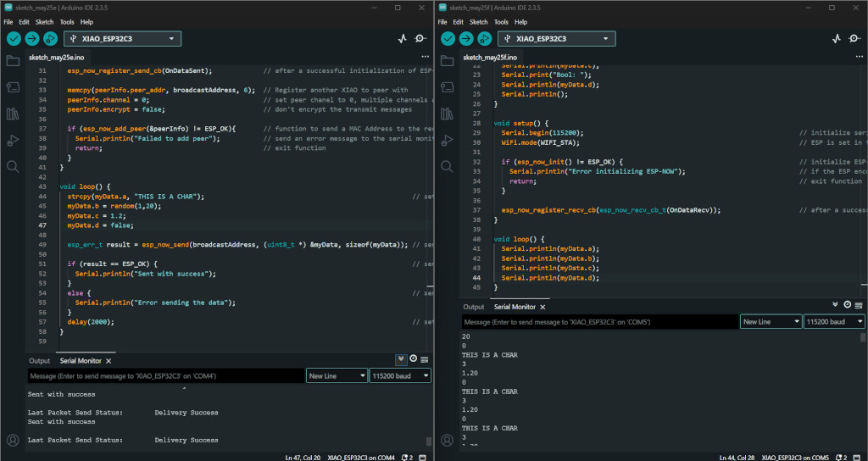Viewport: 868px width, 461px height.
Task: Open Sketchbook folder icon in left window sidebar
Action: point(13,61)
